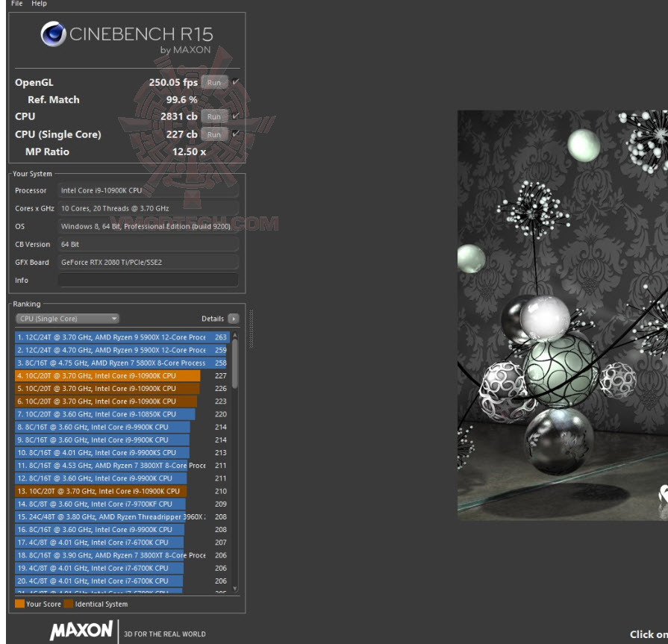Image resolution: width=668 pixels, height=644 pixels.
Task: Click the 99.6 % Ref. Match value
Action: click(x=182, y=100)
